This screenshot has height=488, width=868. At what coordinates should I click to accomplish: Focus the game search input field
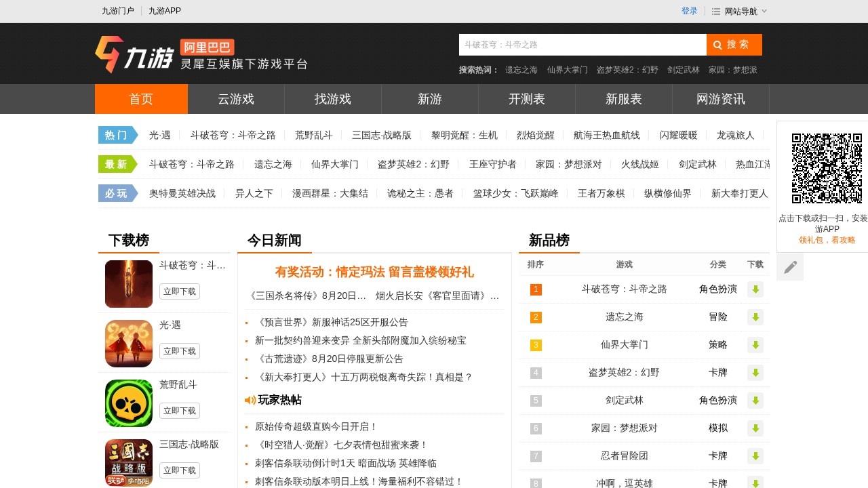[x=583, y=45]
